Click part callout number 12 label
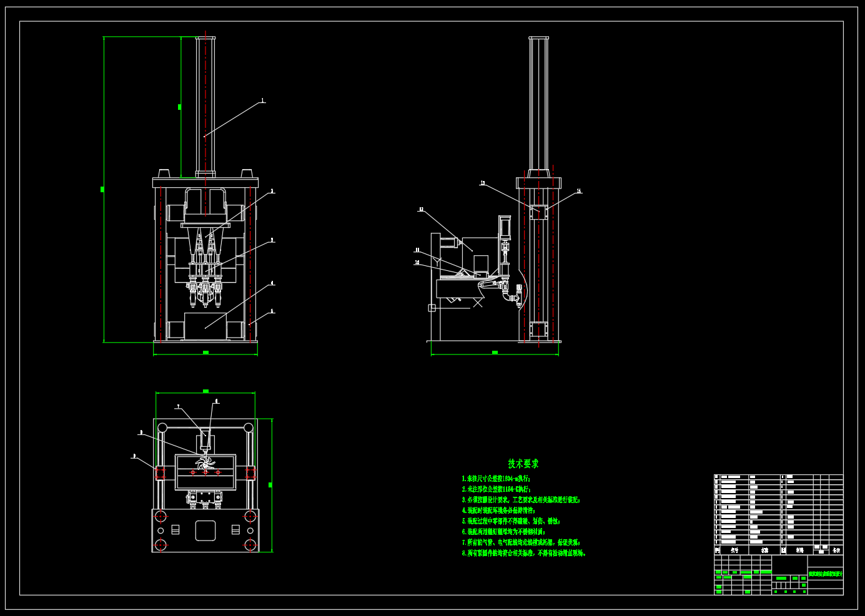Screen dimensions: 865x616 421,210
